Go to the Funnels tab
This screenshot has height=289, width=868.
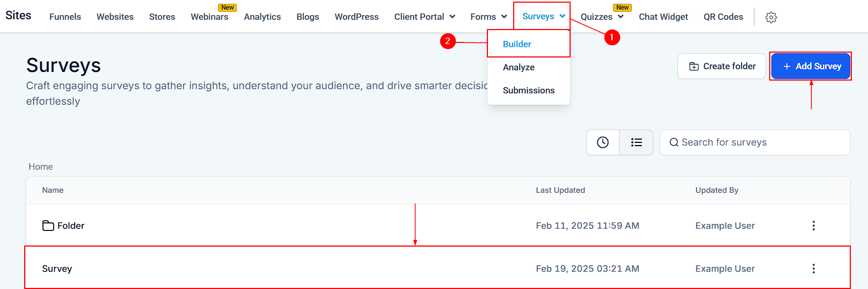[x=65, y=17]
